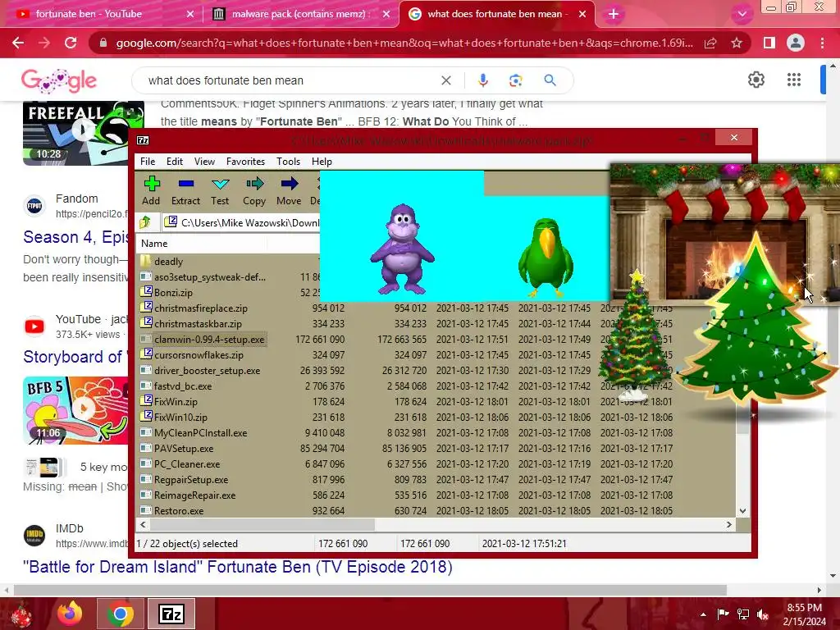The image size is (840, 630).
Task: Open the File menu in 7-Zip
Action: point(148,162)
